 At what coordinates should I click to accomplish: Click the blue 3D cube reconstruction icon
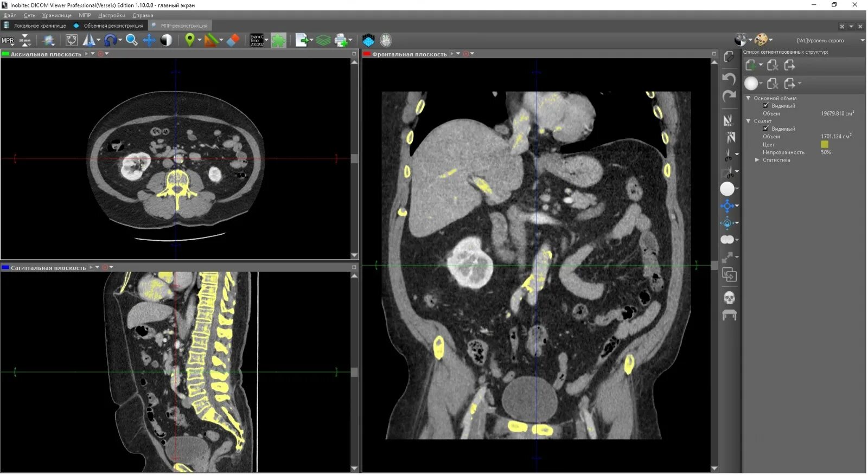tap(368, 40)
